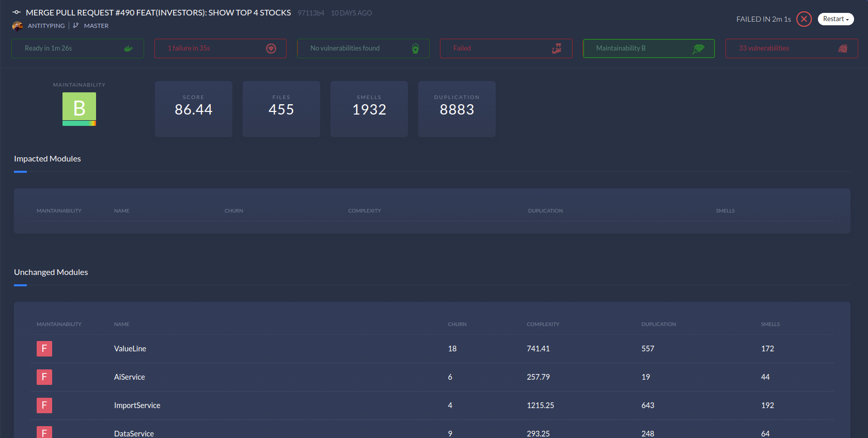Click the commit icon beside the merge title
The width and height of the screenshot is (868, 438).
pyautogui.click(x=17, y=12)
